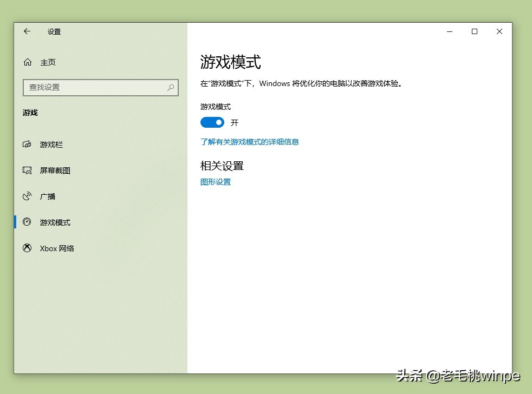
Task: Click the 主页 home icon
Action: pyautogui.click(x=28, y=62)
